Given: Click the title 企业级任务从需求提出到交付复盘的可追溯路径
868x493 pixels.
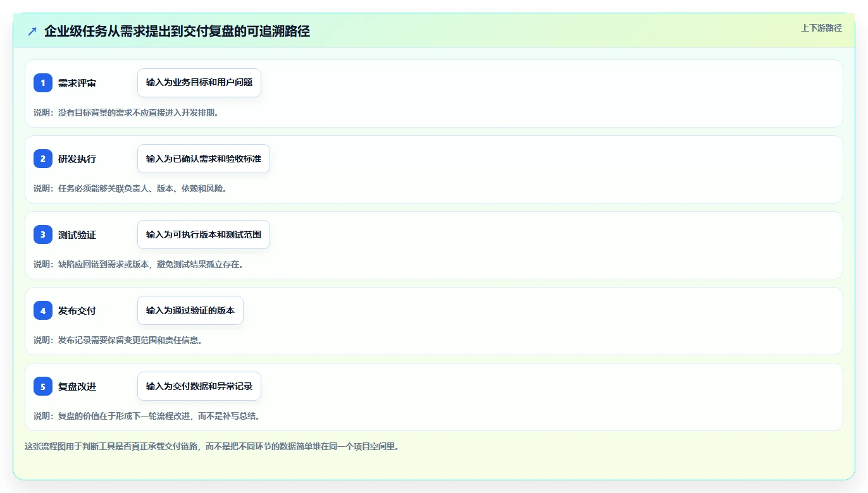Looking at the screenshot, I should pos(177,32).
